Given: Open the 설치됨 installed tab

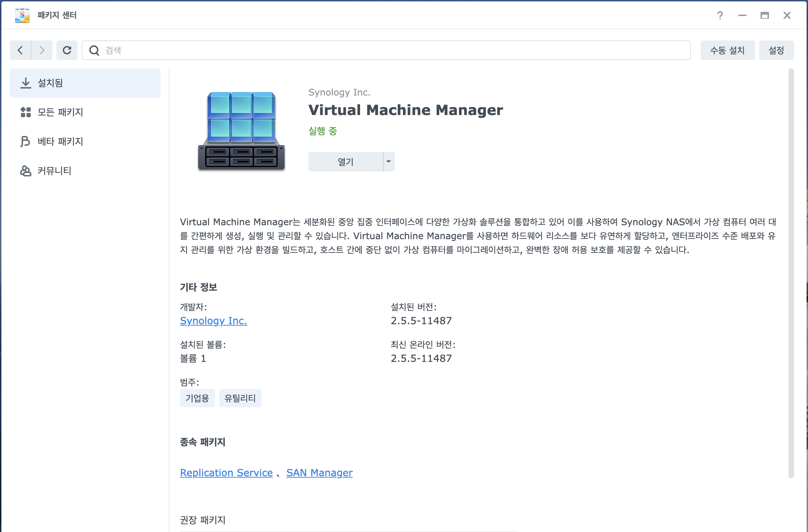Looking at the screenshot, I should point(85,83).
